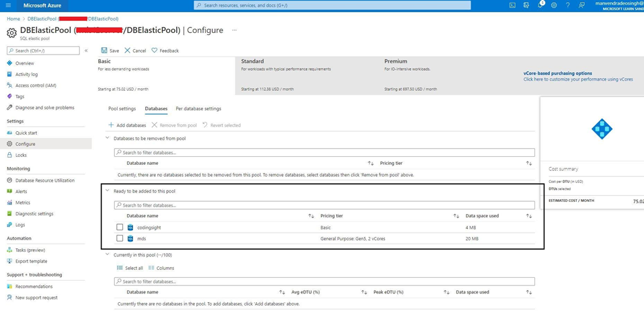Screen dimensions: 644x321
Task: Open Database Resource Utilization
Action: (45, 180)
